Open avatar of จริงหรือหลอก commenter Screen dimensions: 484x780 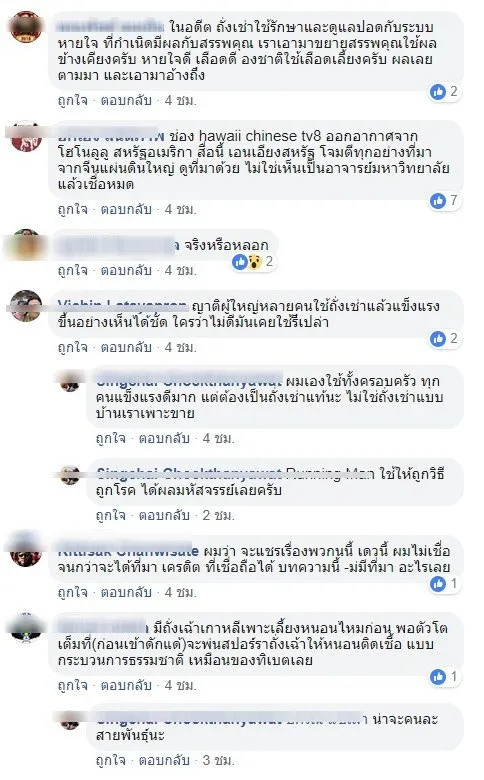pyautogui.click(x=26, y=245)
